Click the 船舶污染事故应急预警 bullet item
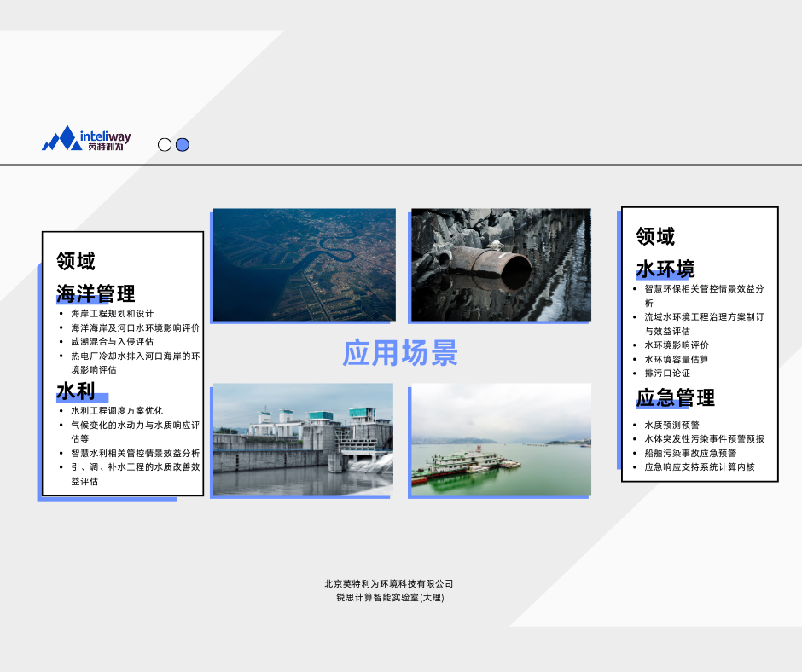The width and height of the screenshot is (802, 672). pos(689,453)
